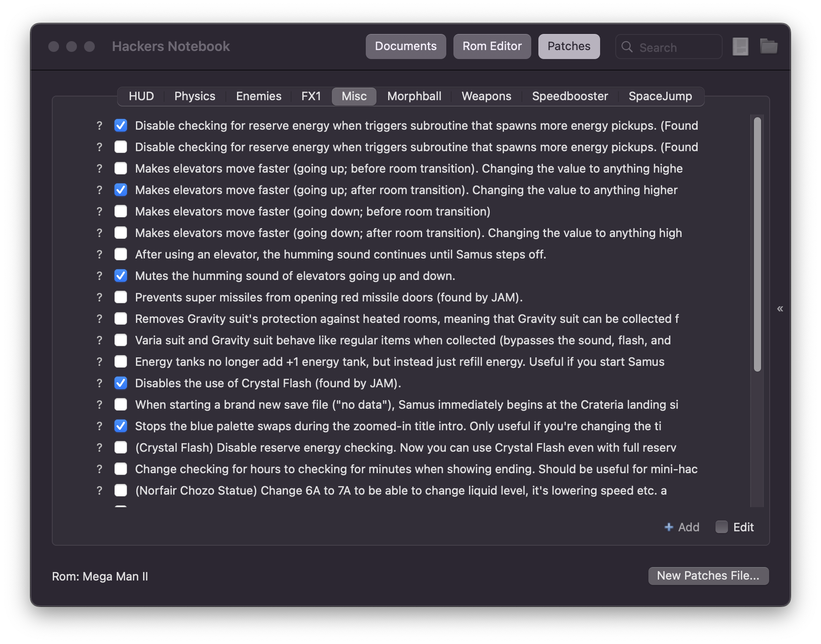Toggle the Edit checkbox

tap(721, 527)
